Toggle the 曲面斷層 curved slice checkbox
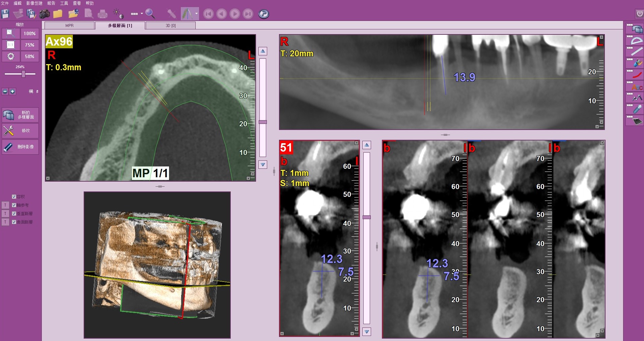 14,222
